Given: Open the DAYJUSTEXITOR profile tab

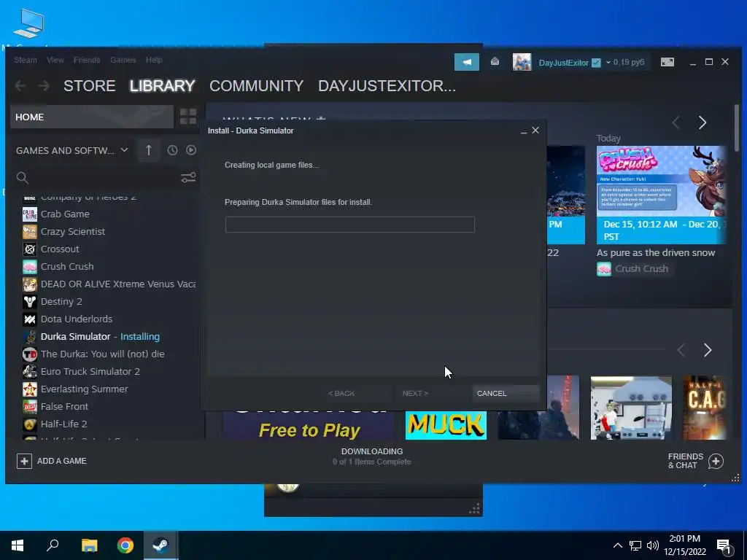Looking at the screenshot, I should click(x=387, y=86).
